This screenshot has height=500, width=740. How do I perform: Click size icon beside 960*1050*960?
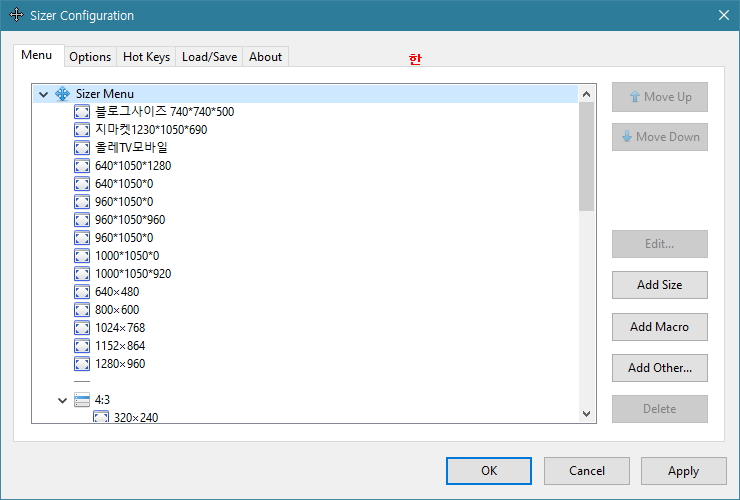pyautogui.click(x=82, y=220)
